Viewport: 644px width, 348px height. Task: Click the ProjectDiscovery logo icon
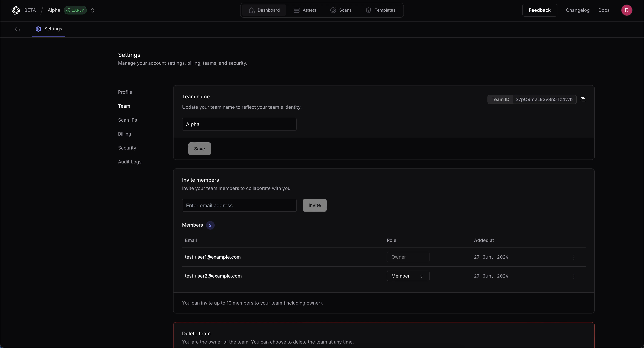(16, 10)
